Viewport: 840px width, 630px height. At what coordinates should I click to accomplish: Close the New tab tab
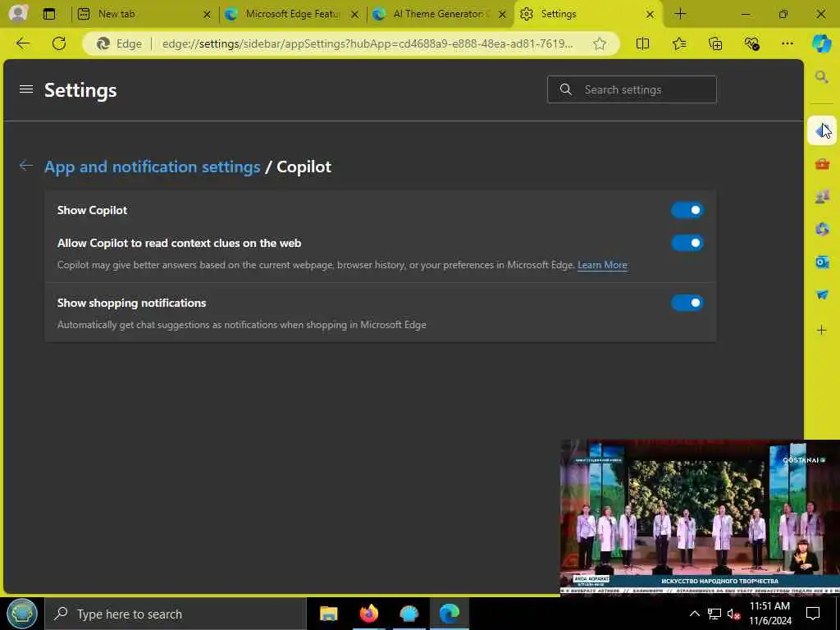click(x=207, y=15)
